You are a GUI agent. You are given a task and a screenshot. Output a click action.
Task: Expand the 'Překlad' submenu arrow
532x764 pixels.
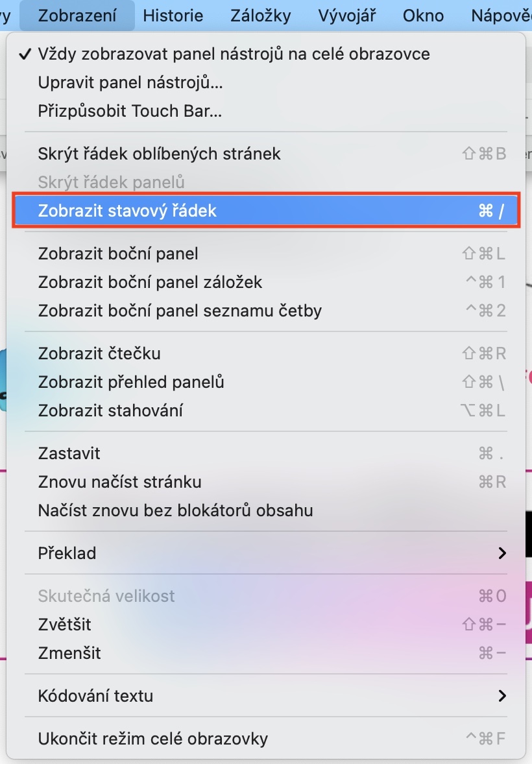click(x=502, y=553)
